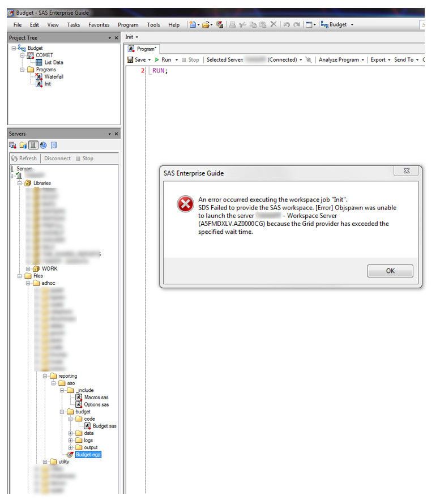Select Budget.egp in the file tree

[88, 455]
